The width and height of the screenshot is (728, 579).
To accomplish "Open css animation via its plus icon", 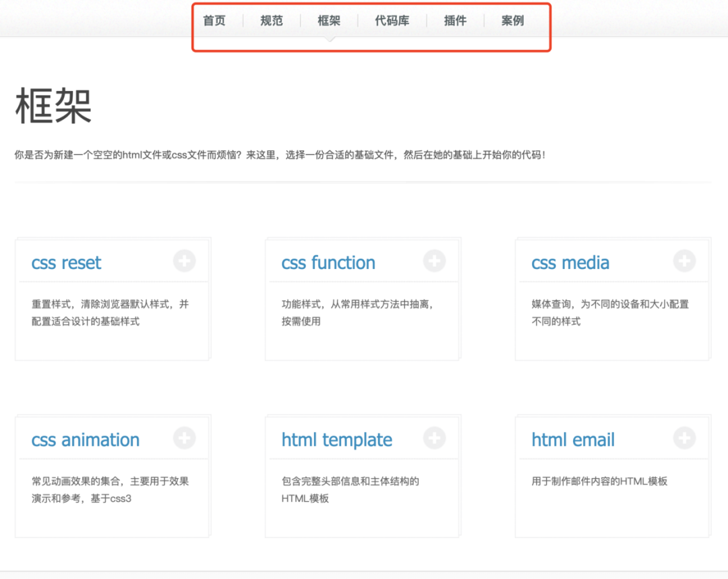I will click(x=184, y=438).
